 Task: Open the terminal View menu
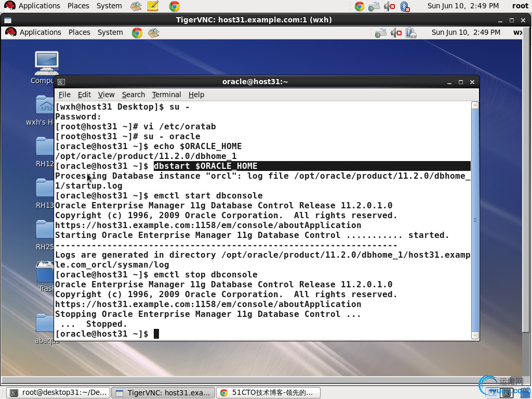[x=106, y=95]
